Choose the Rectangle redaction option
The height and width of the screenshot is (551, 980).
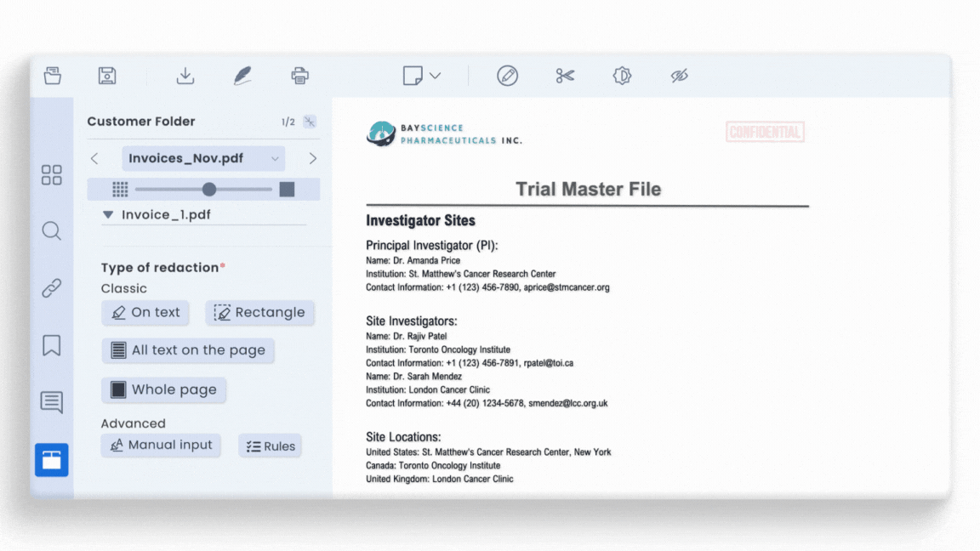259,312
